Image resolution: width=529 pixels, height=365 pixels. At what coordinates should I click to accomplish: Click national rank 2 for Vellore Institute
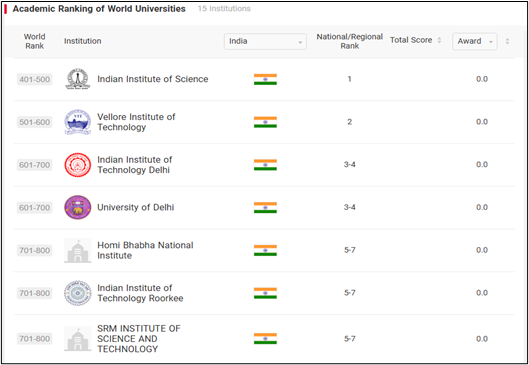350,122
